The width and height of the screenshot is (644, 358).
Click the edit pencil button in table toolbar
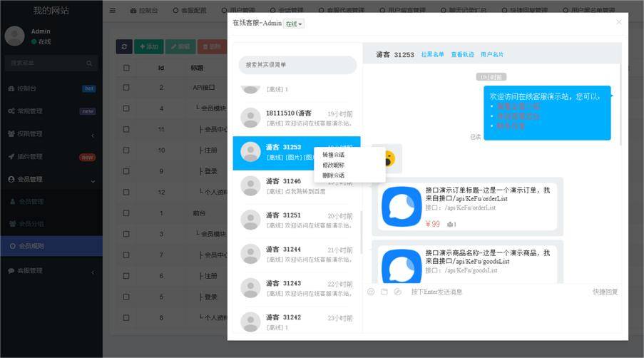180,47
